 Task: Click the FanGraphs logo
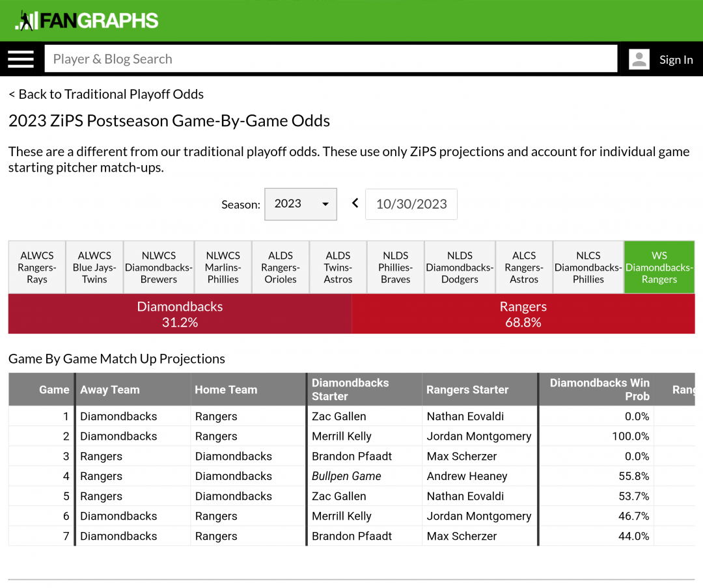coord(87,21)
